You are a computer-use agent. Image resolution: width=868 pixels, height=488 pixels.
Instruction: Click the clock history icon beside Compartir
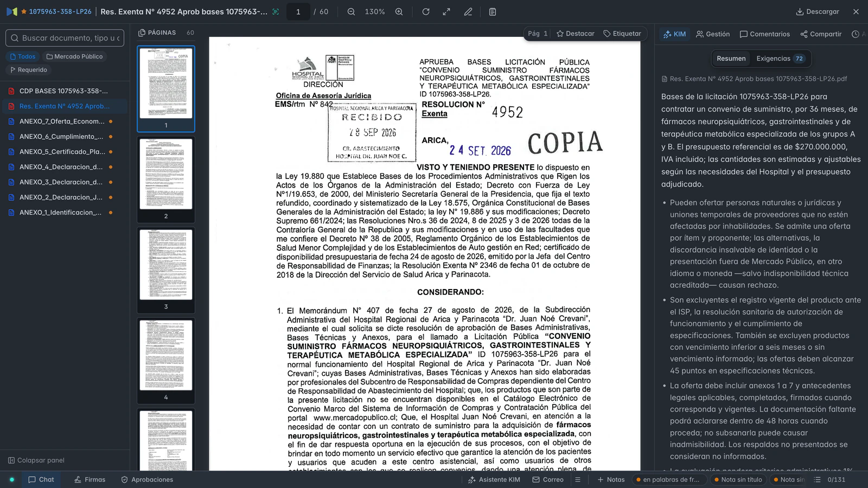(x=856, y=34)
